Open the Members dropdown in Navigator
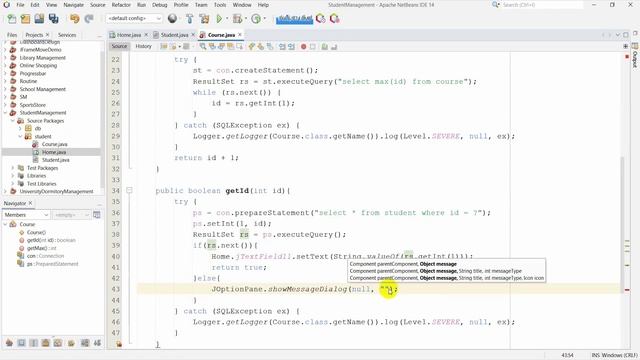The width and height of the screenshot is (640, 360). pos(26,215)
